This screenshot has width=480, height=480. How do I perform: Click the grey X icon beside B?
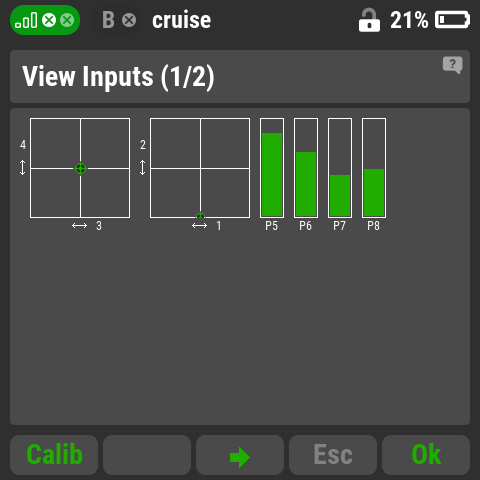129,20
